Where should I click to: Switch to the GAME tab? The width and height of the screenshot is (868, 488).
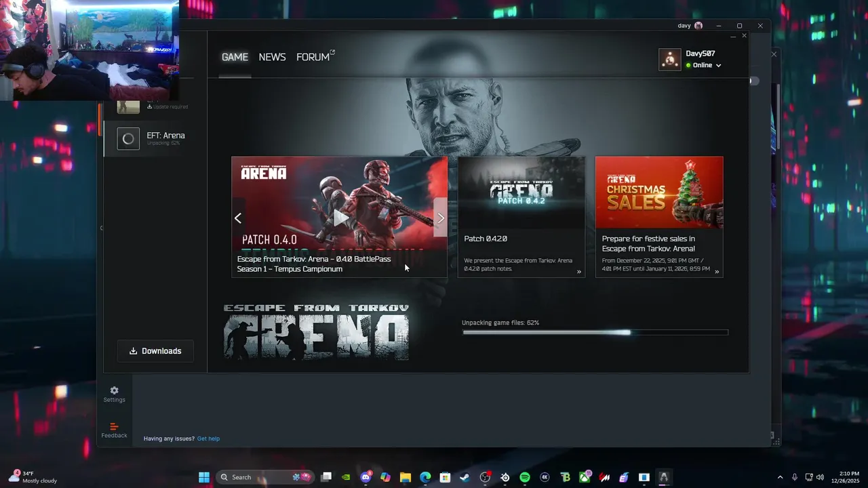point(235,57)
